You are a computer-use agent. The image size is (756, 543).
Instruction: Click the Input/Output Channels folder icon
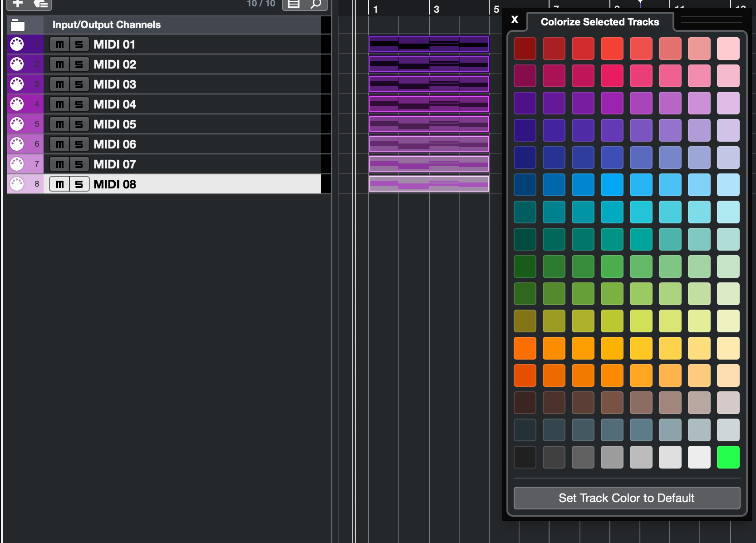pos(18,25)
